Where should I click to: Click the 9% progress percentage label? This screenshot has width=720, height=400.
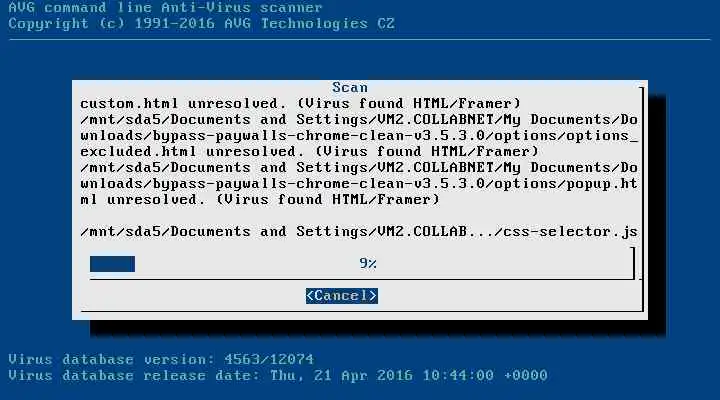[368, 264]
